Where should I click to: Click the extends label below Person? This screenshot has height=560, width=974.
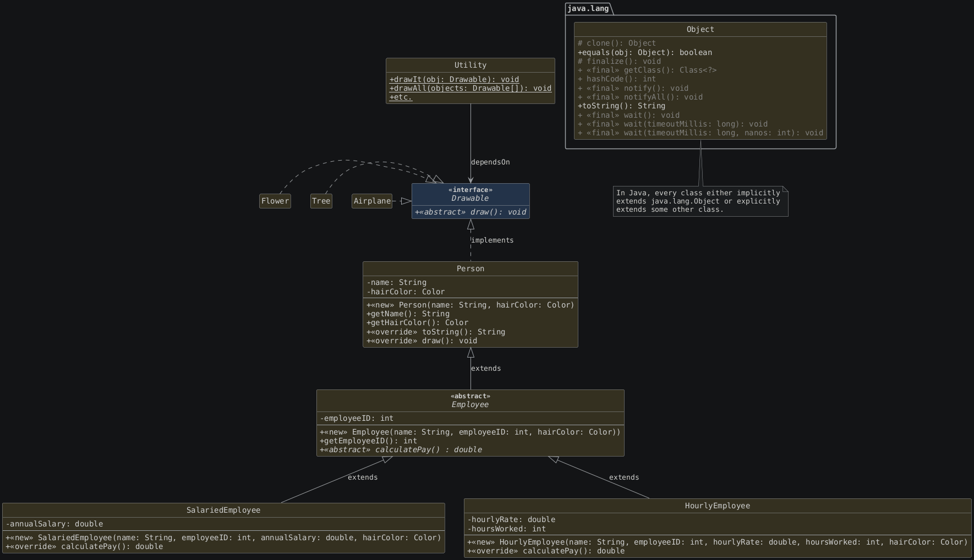pyautogui.click(x=486, y=369)
